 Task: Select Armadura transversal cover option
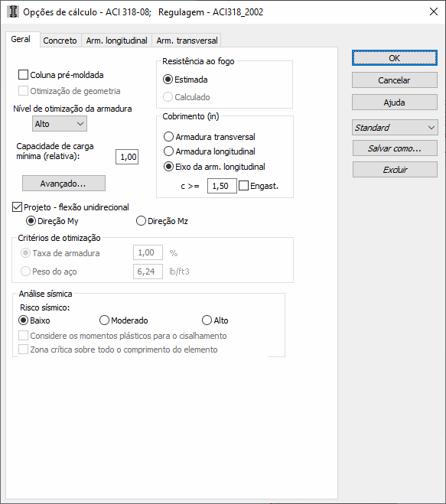click(168, 137)
